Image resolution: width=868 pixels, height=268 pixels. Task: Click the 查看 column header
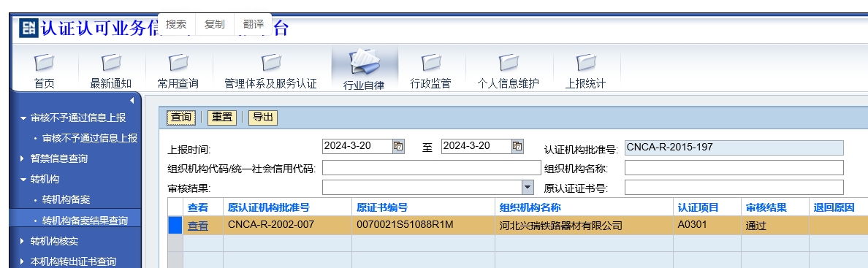202,207
